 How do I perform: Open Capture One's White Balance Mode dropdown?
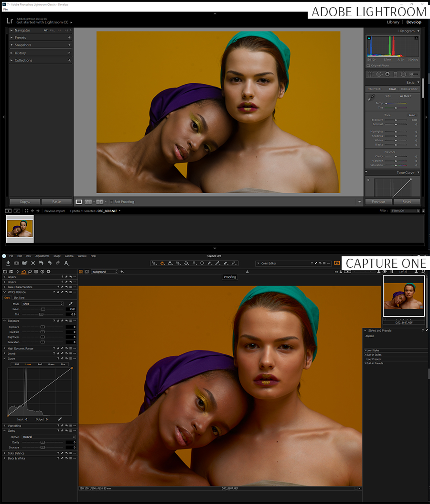click(43, 304)
